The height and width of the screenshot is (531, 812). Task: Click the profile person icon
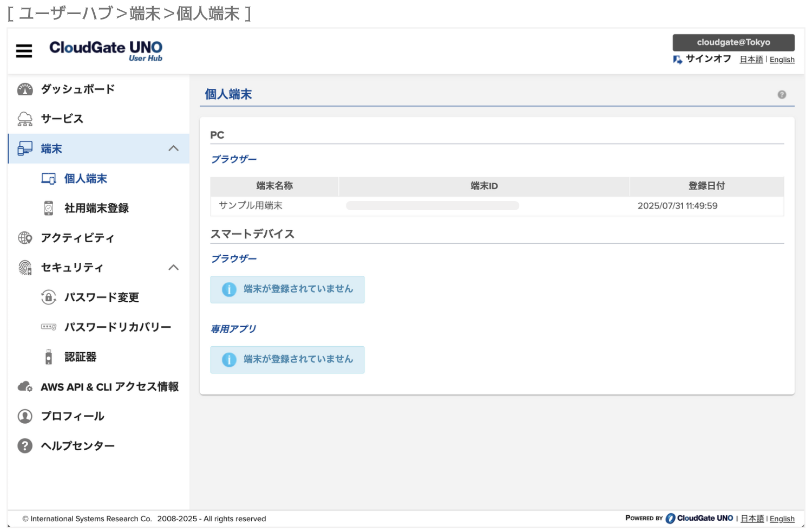click(25, 416)
